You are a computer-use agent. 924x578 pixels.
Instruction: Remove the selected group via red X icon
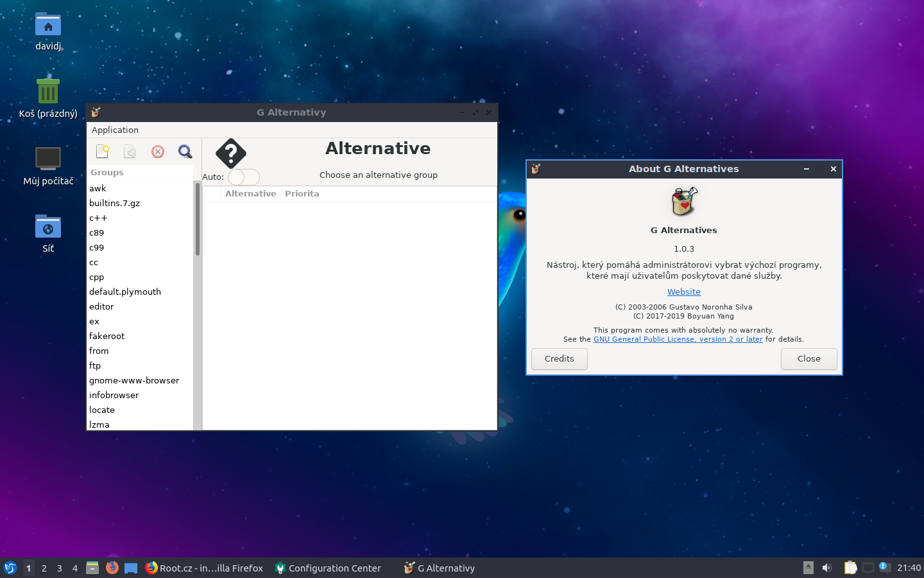157,152
